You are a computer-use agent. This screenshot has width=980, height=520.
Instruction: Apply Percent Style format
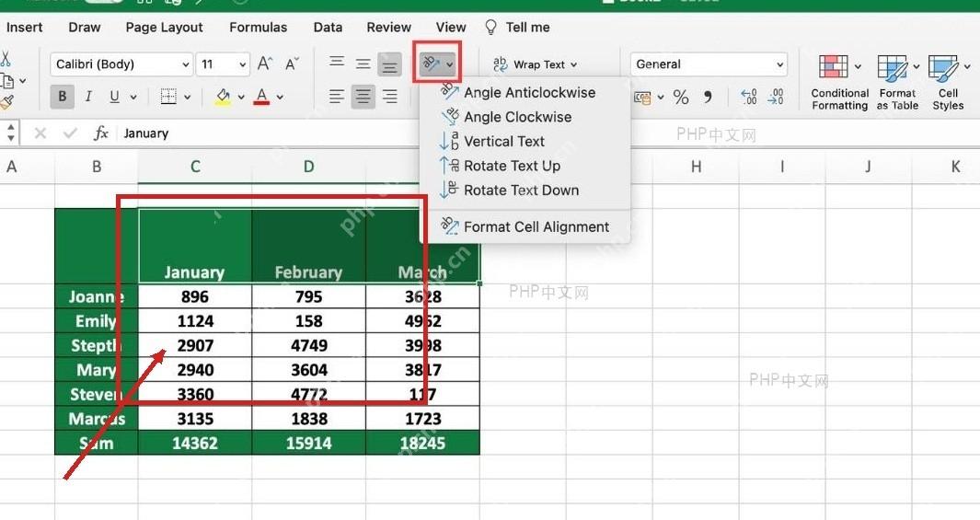(681, 98)
